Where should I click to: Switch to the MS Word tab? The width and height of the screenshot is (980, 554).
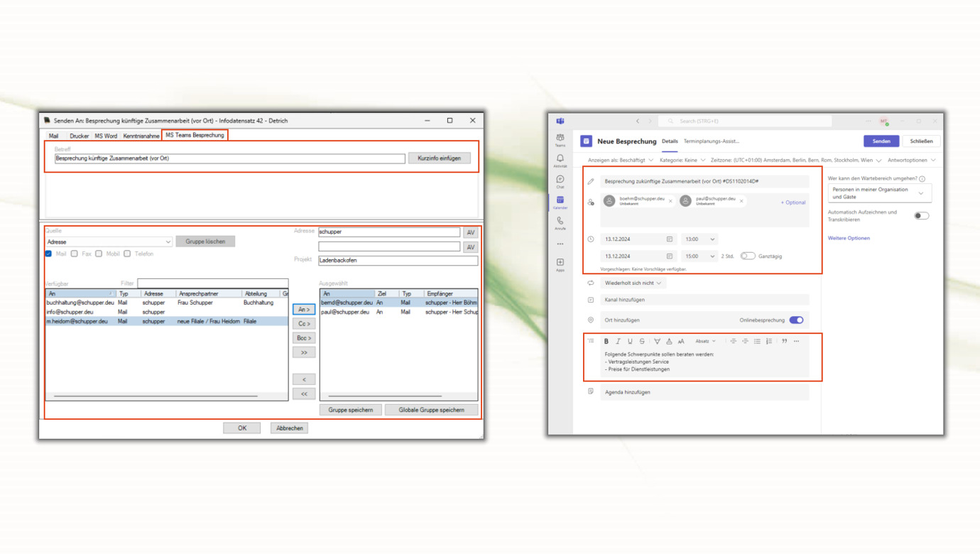106,136
